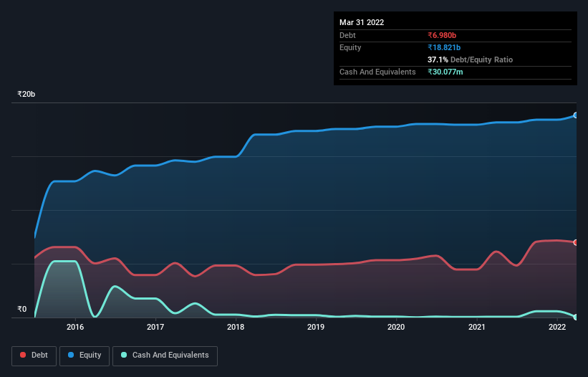The image size is (588, 377).
Task: Click the 2019 x-axis label
Action: tap(316, 327)
